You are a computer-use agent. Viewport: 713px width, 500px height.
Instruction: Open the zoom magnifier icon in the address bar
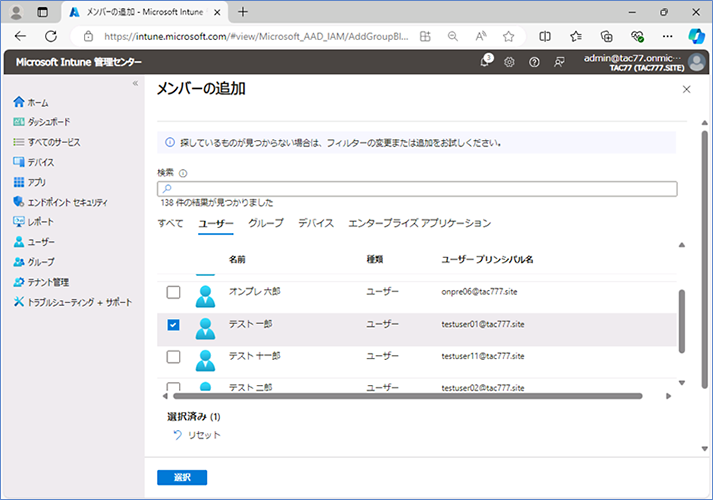pos(452,36)
